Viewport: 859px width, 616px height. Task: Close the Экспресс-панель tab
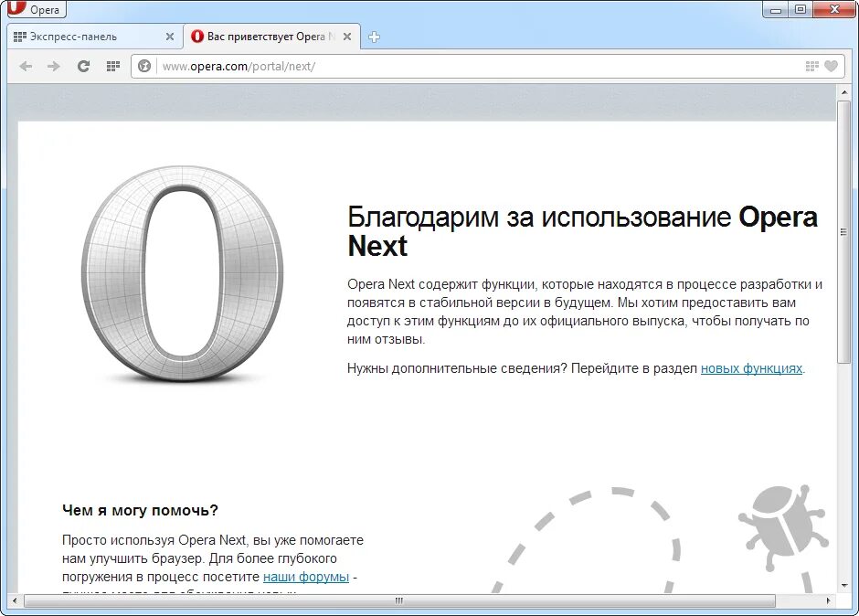pyautogui.click(x=170, y=37)
